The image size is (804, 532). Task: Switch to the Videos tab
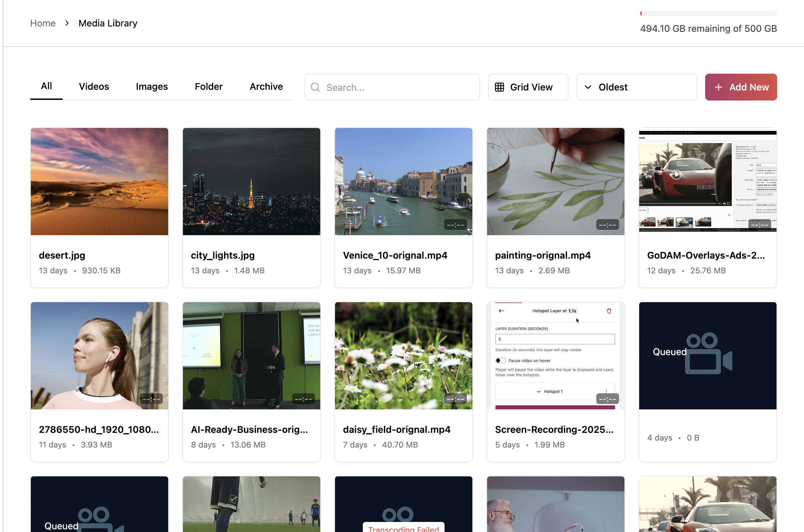pos(94,86)
